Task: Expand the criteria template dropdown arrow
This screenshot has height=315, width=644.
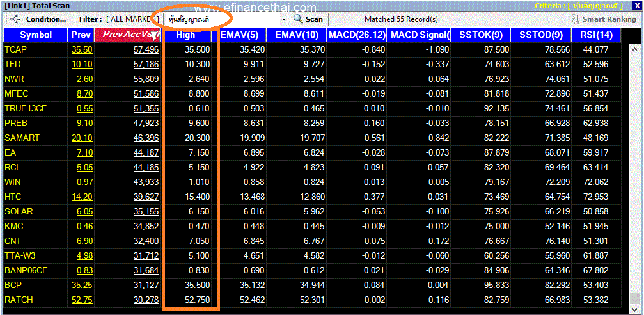Action: tap(283, 19)
